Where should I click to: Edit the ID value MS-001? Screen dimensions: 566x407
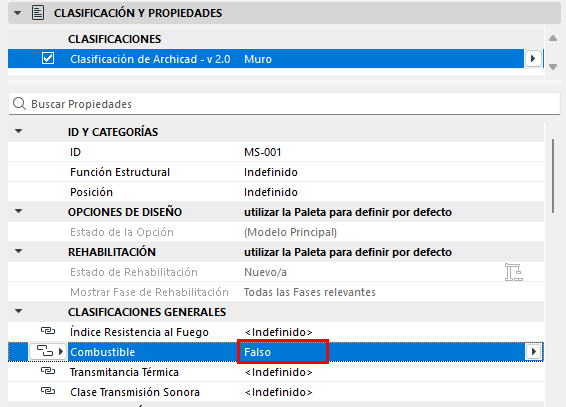point(262,152)
